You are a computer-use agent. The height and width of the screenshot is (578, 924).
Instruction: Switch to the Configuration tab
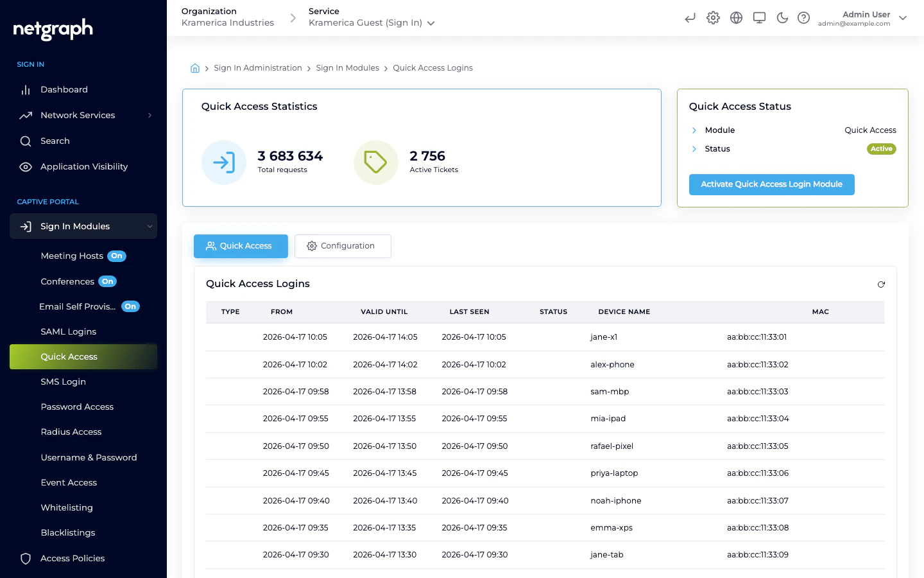[x=343, y=246]
